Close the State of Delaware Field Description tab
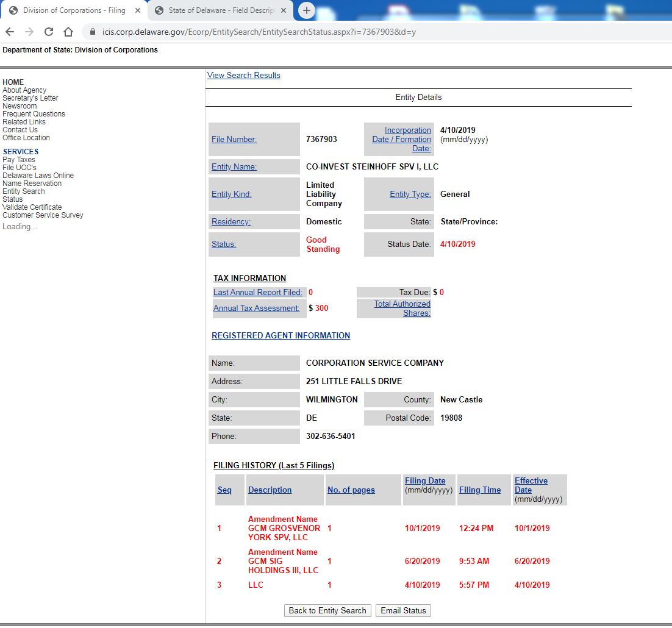Image resolution: width=672 pixels, height=628 pixels. coord(284,10)
